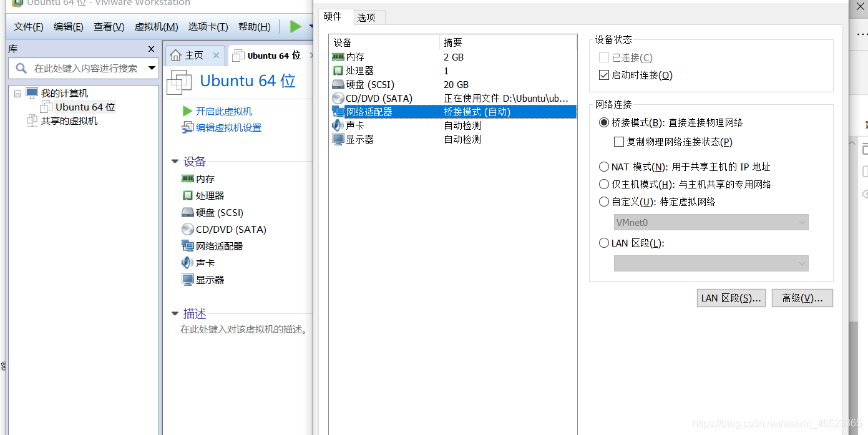
Task: Select the 仅主机模式 radio button
Action: pos(603,183)
